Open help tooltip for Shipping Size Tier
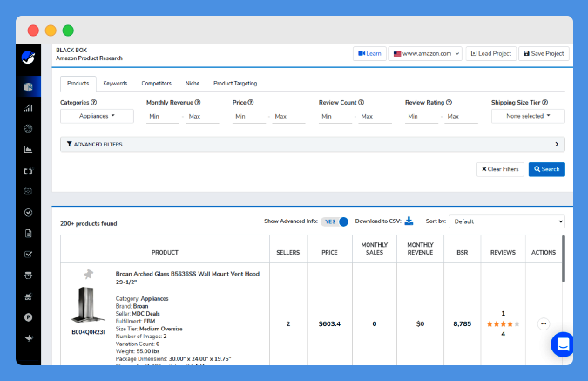588x381 pixels. (x=544, y=103)
